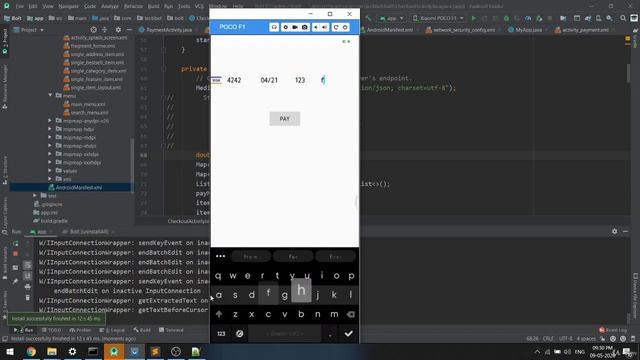
Task: Click the clock in the Windows system tray
Action: tap(602, 351)
